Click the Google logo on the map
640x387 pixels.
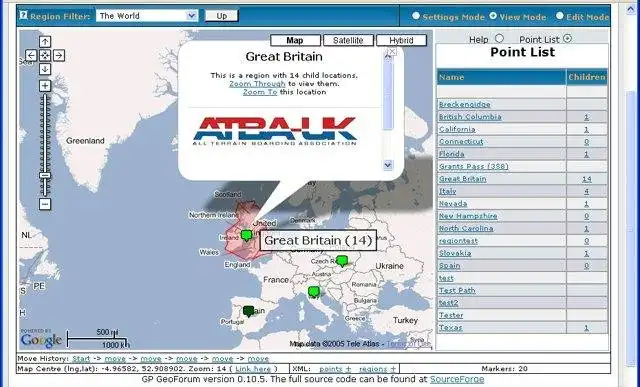coord(41,340)
